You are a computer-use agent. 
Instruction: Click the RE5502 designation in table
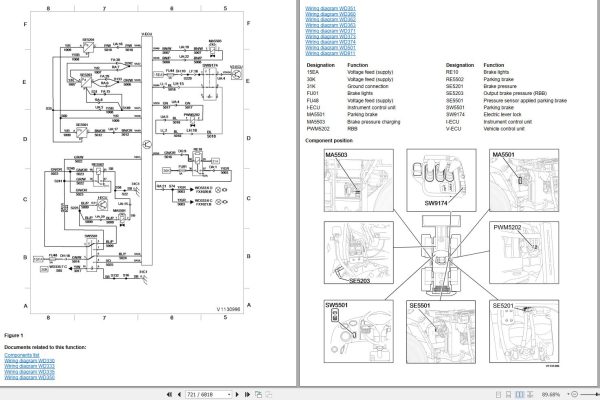455,79
